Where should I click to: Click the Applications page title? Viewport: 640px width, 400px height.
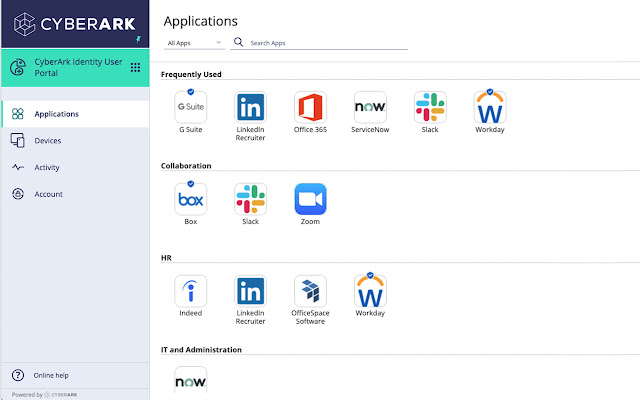tap(200, 21)
